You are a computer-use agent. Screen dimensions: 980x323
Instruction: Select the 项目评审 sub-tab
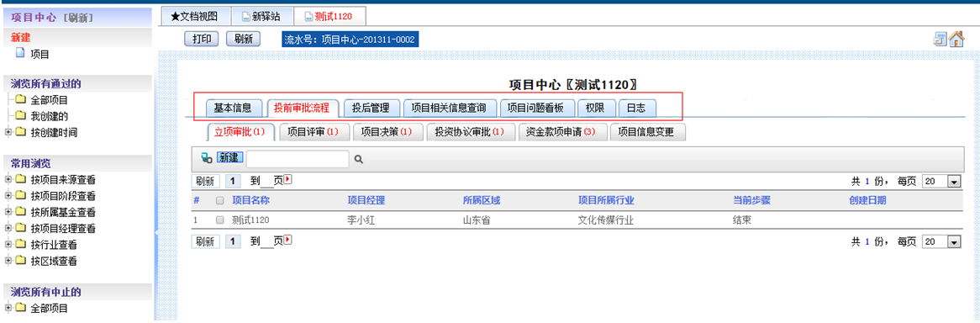tap(313, 132)
